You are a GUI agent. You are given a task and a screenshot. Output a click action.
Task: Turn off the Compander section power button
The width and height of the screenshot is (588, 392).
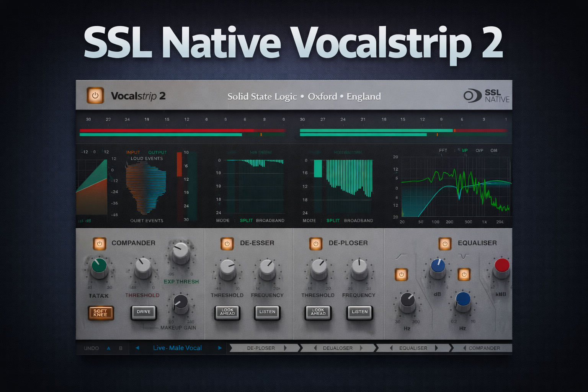[100, 243]
